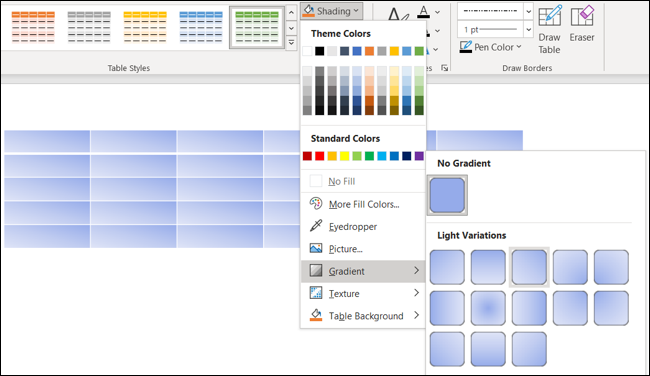Click the Picture fill icon
The width and height of the screenshot is (650, 376).
tap(316, 248)
